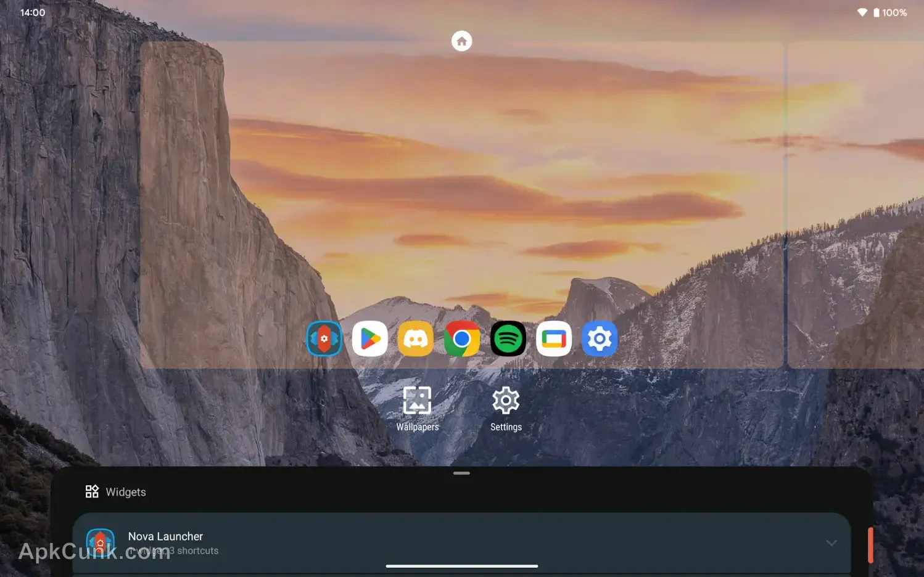Launch Discord from the dock
The width and height of the screenshot is (924, 577).
click(x=416, y=338)
